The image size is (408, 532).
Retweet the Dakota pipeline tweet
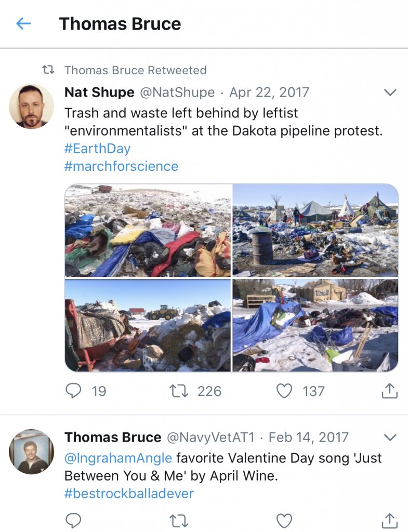[x=179, y=391]
